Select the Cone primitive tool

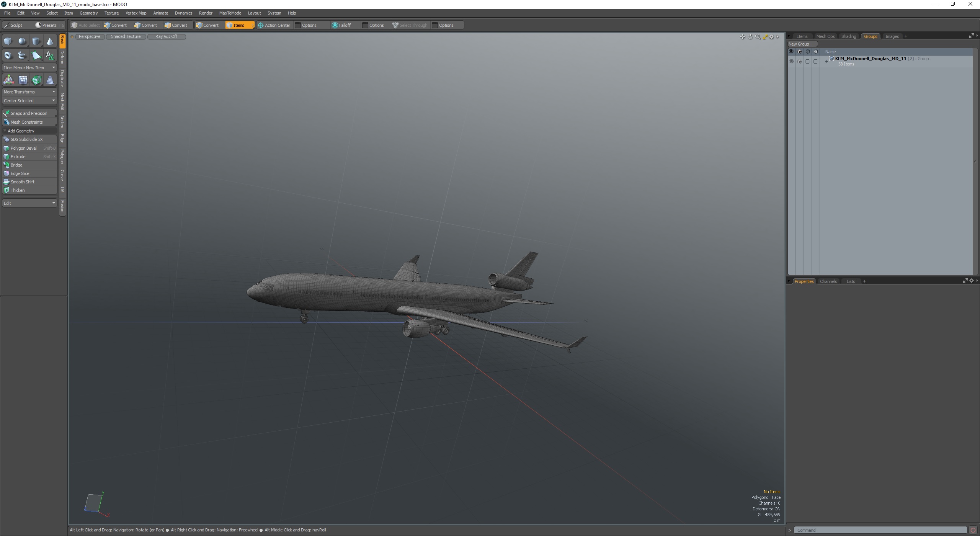[x=50, y=41]
